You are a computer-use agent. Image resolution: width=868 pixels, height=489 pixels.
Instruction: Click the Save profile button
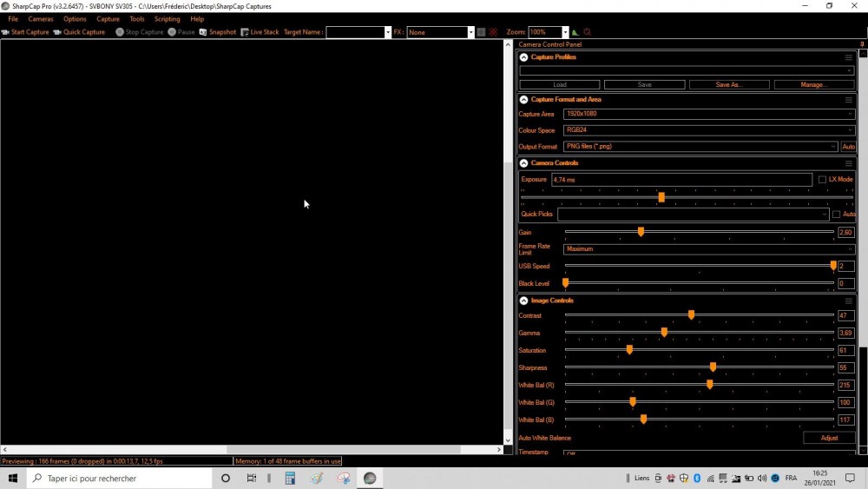[644, 85]
